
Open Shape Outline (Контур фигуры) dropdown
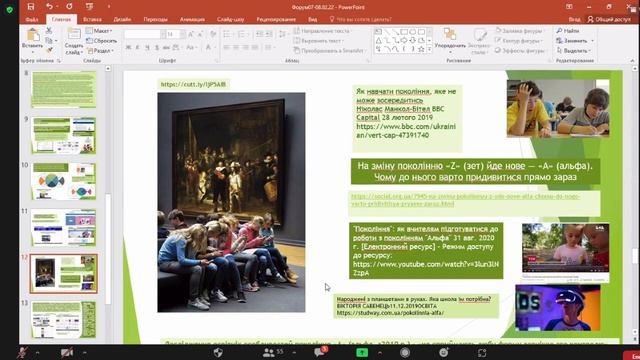coord(519,41)
